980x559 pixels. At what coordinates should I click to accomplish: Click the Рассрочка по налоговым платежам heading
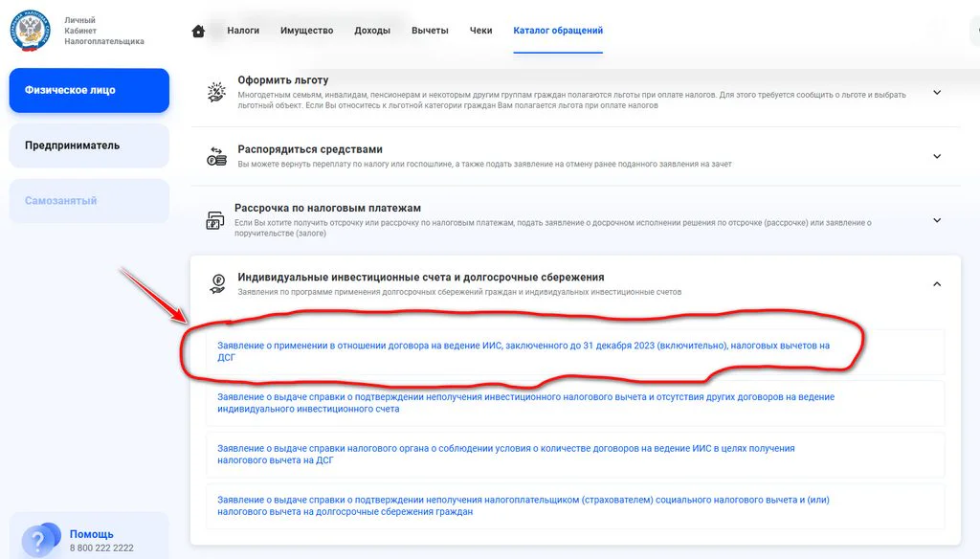coord(327,208)
